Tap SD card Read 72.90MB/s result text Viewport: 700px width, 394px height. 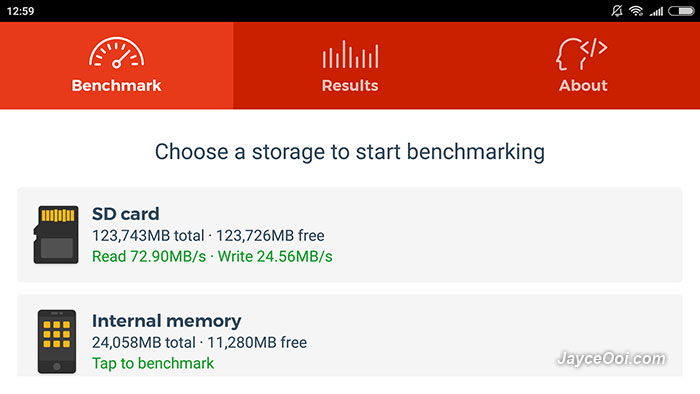click(149, 257)
